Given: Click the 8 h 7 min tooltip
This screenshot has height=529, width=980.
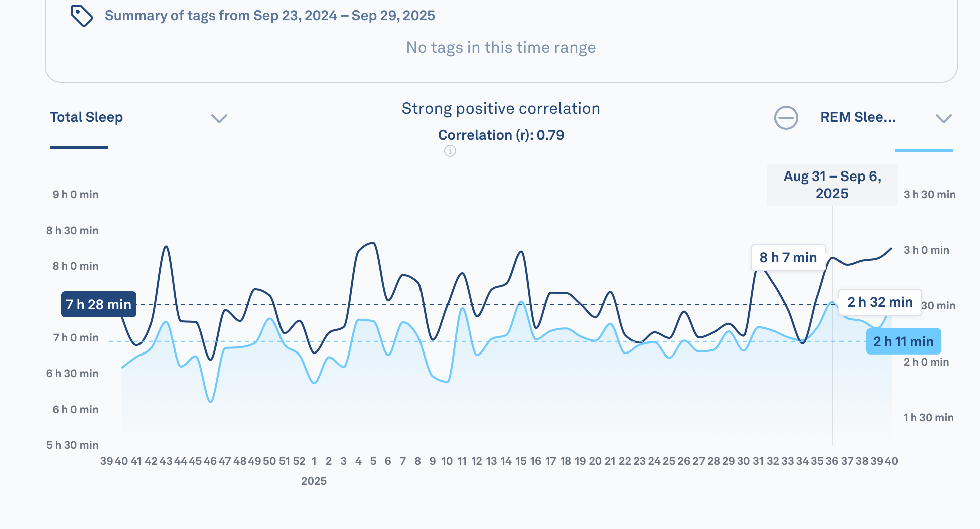Looking at the screenshot, I should pos(788,258).
